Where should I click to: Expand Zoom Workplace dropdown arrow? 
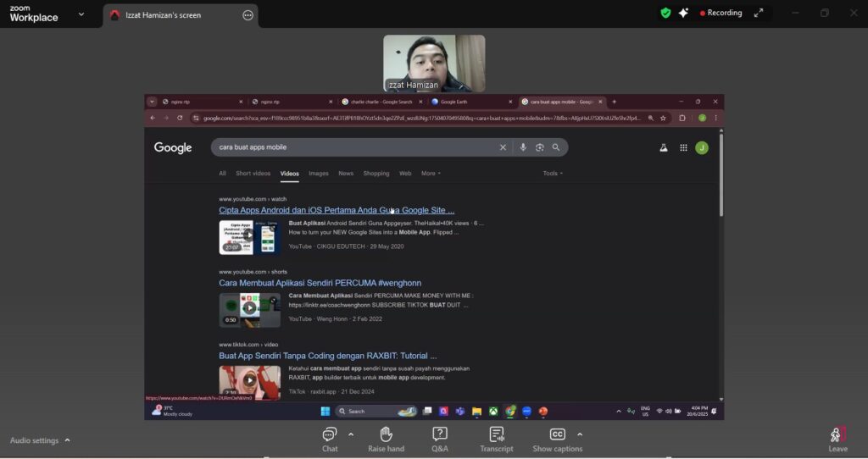click(x=81, y=14)
